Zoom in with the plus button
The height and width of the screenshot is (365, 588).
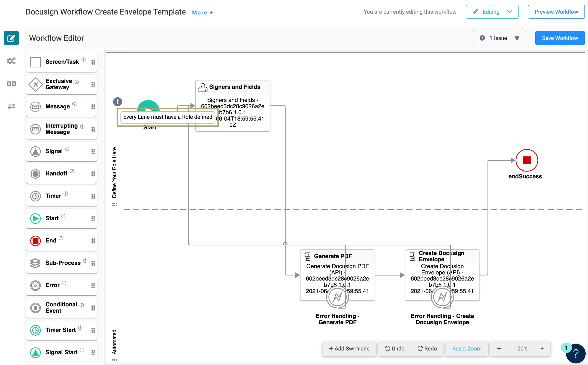click(542, 349)
